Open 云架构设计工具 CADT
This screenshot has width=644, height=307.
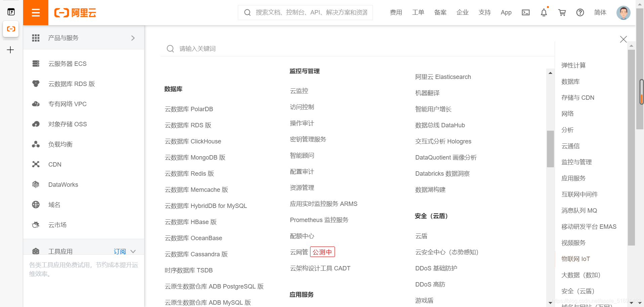tap(320, 268)
